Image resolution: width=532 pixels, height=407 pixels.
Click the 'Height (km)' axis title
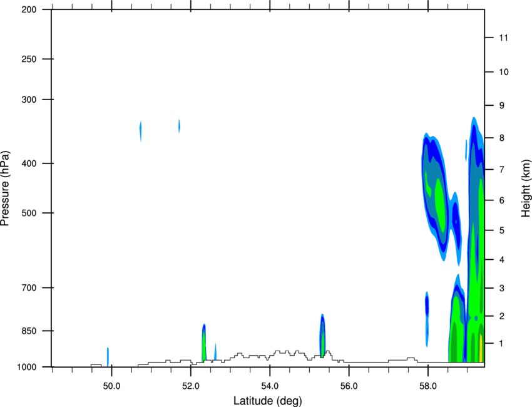526,188
